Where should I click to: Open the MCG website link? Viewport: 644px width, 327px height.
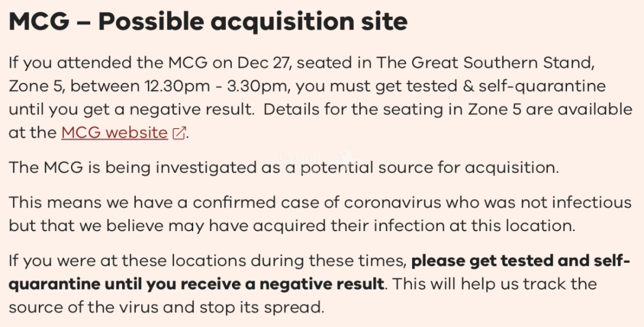click(x=114, y=132)
